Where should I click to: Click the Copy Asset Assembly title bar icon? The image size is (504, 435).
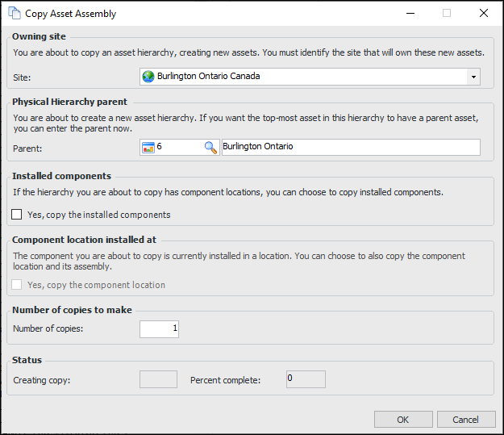click(14, 14)
